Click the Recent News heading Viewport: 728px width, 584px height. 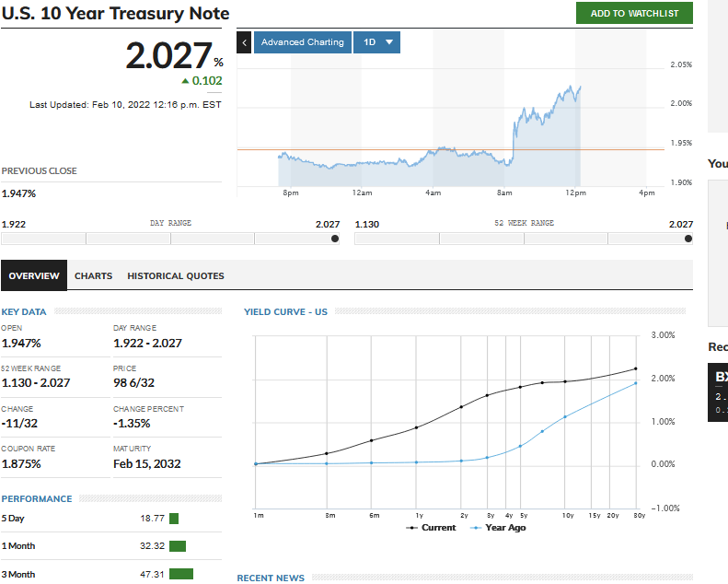271,578
